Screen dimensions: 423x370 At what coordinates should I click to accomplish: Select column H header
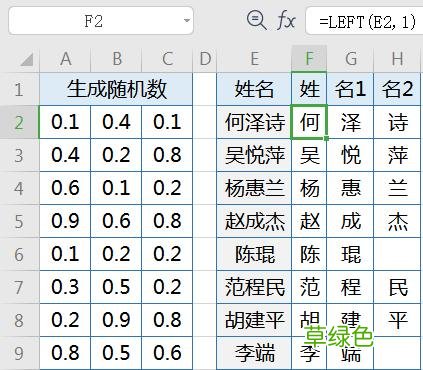click(397, 59)
